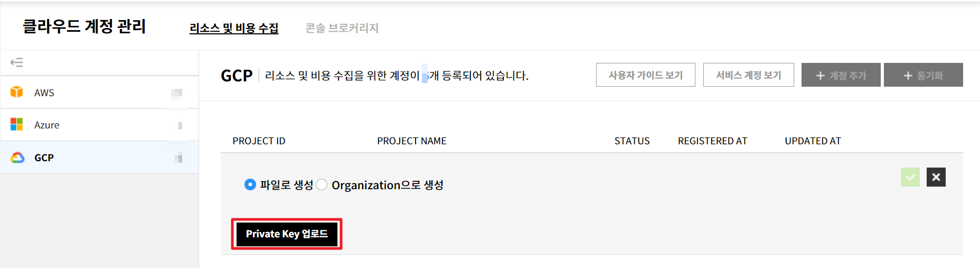The height and width of the screenshot is (268, 980).
Task: Click the Azure colored squares logo
Action: tap(17, 124)
